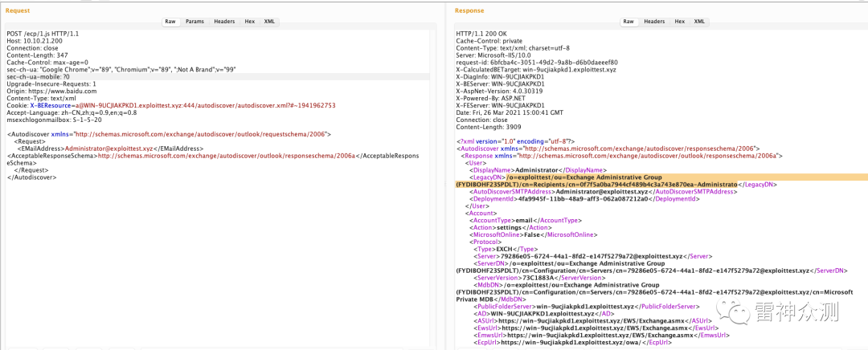Click 'Content-Type: text/xml; charset=utf-8' response header
The width and height of the screenshot is (868, 350).
point(512,48)
